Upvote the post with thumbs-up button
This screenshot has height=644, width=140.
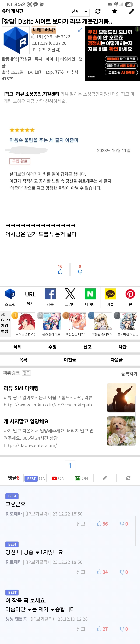point(60,269)
